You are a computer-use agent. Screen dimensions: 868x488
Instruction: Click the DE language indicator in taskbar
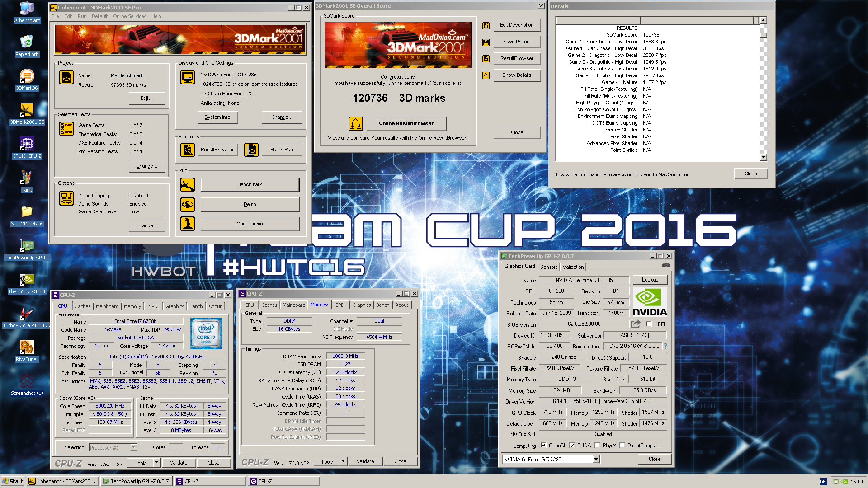[823, 482]
